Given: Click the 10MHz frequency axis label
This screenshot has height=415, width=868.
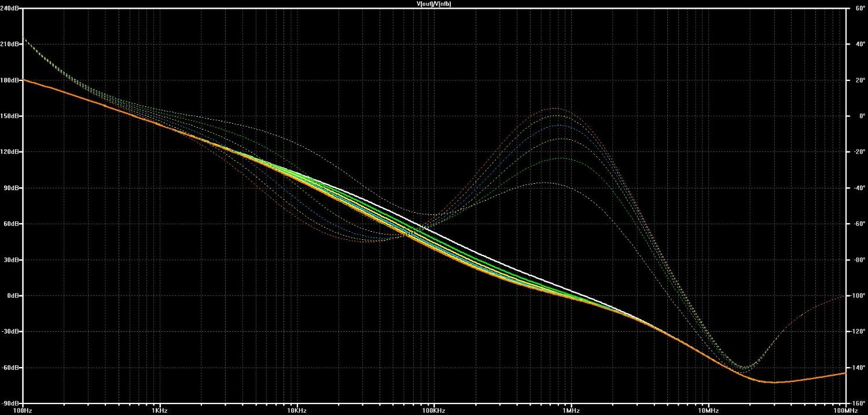Looking at the screenshot, I should click(708, 410).
